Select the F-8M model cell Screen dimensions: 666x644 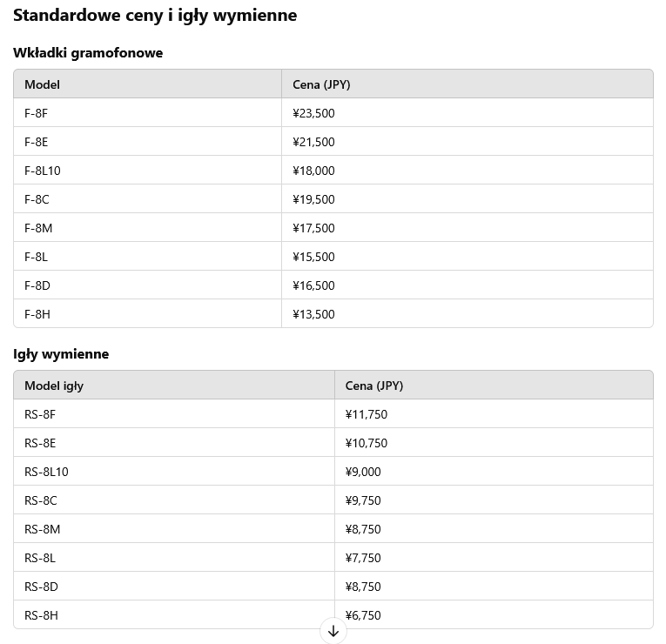click(x=38, y=228)
